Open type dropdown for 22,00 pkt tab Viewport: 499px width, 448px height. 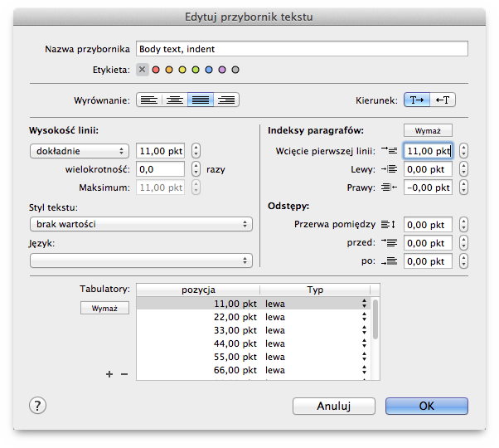coord(365,317)
